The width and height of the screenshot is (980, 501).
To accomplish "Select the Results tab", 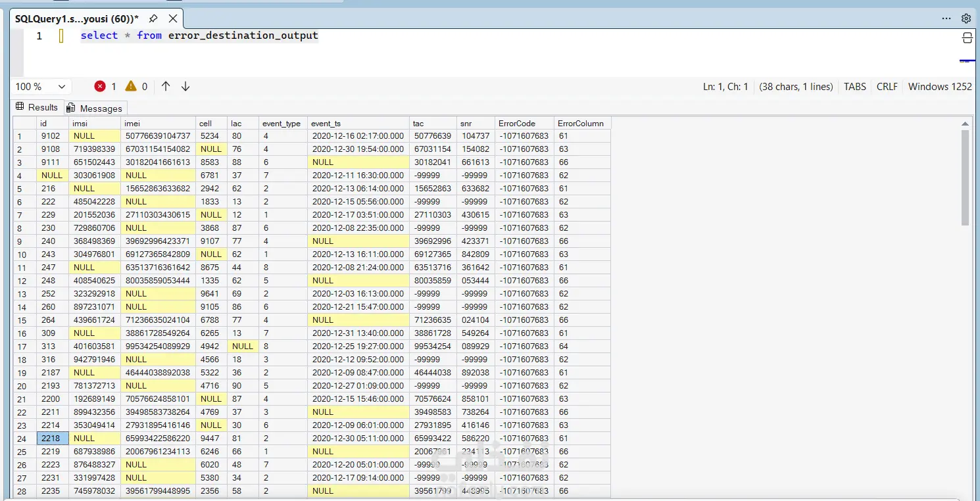I will [x=37, y=107].
